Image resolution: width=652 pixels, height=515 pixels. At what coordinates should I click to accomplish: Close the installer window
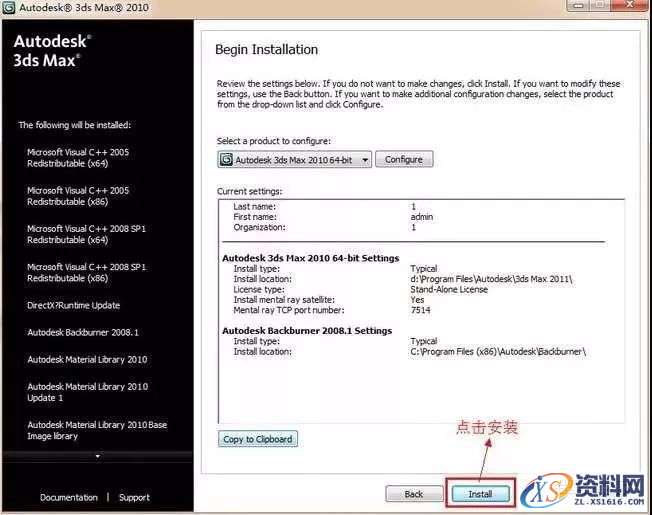[x=630, y=5]
